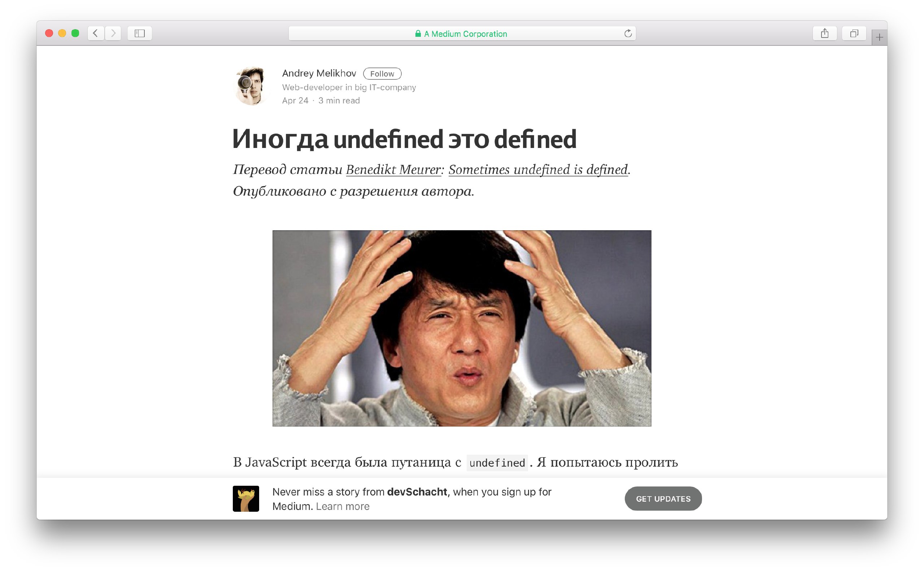Click the confused face article image
The height and width of the screenshot is (572, 924).
coord(462,328)
